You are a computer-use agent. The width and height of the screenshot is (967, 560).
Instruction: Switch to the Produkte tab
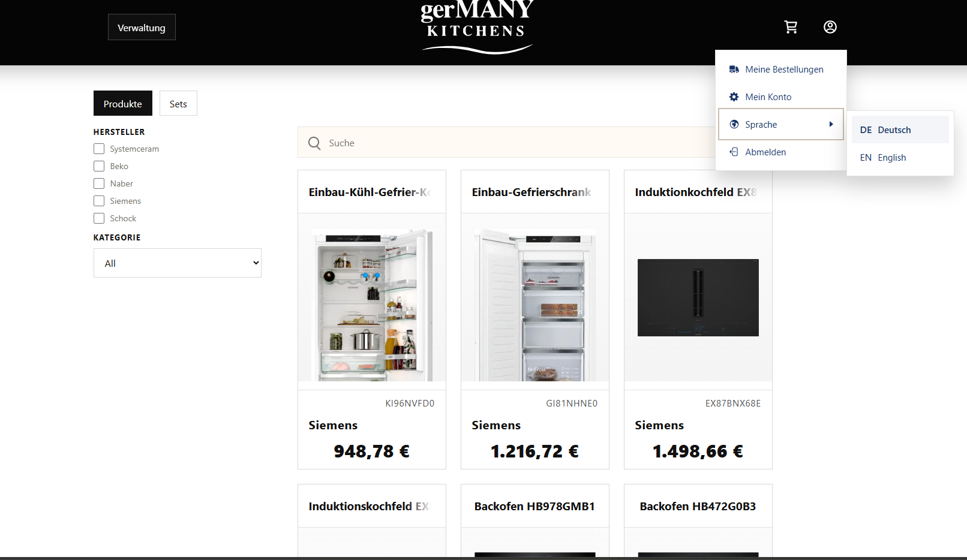[x=123, y=104]
